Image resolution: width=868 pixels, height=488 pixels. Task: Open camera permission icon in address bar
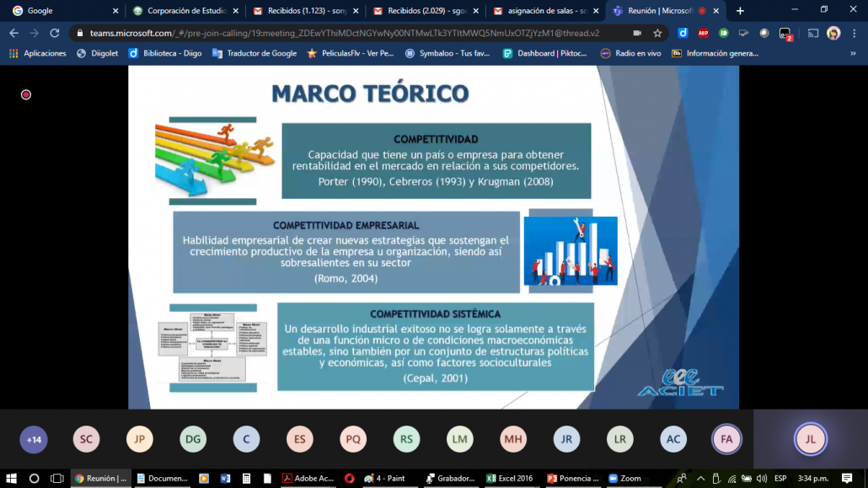point(637,33)
